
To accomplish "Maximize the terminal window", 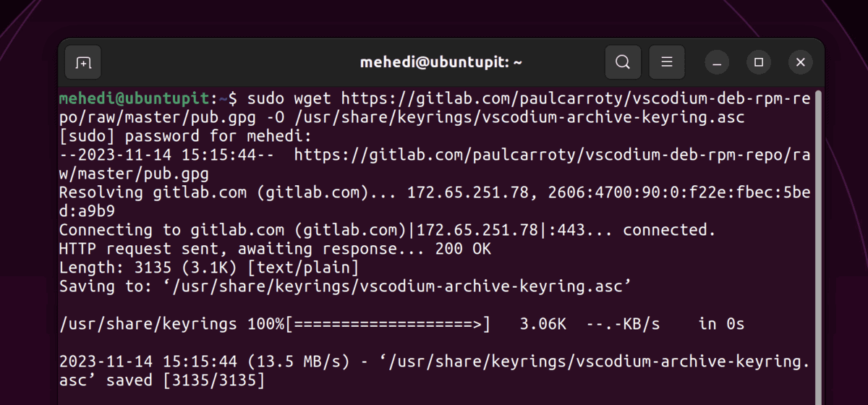I will tap(759, 63).
